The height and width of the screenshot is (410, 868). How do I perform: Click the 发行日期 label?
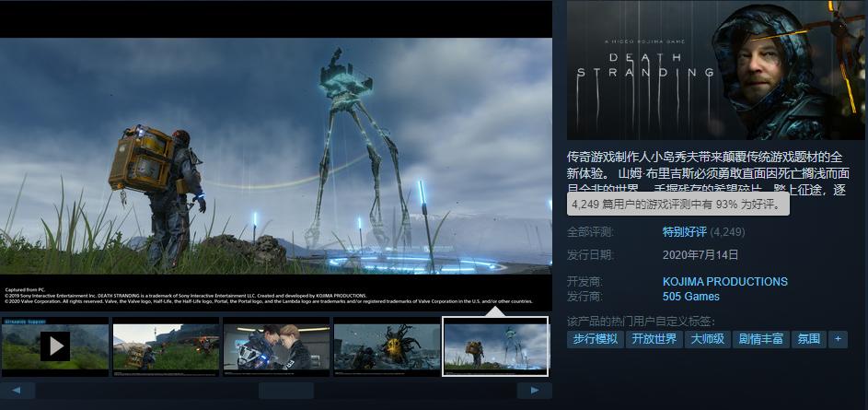click(x=590, y=255)
